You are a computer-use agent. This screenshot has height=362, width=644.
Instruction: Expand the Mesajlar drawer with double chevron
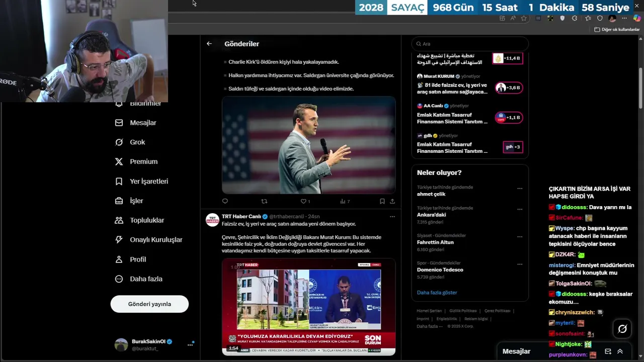point(620,351)
